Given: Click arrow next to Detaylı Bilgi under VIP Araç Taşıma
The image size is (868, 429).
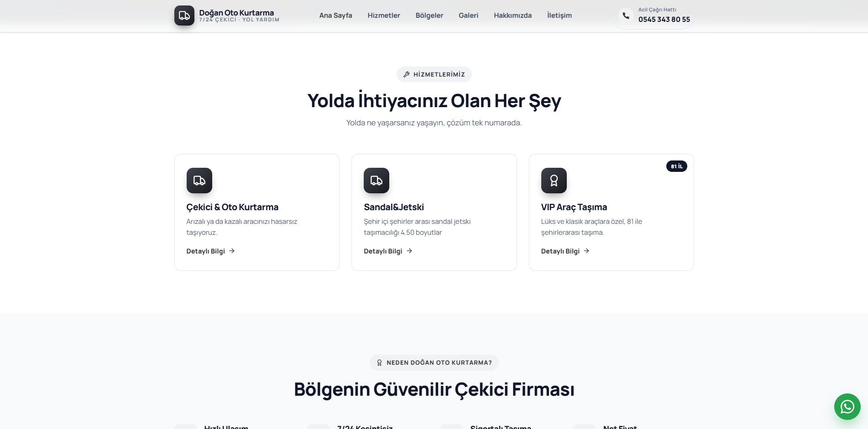Looking at the screenshot, I should (x=586, y=251).
